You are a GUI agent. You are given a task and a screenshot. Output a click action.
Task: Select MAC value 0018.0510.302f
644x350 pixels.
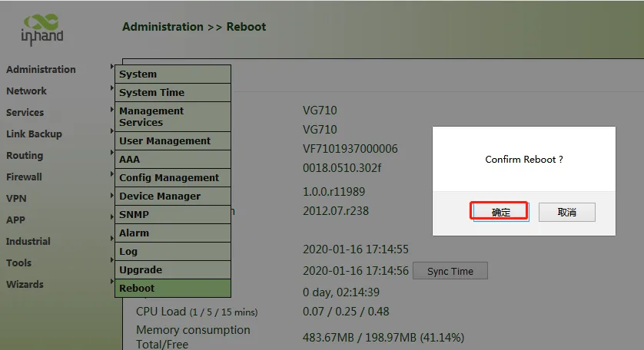[342, 168]
